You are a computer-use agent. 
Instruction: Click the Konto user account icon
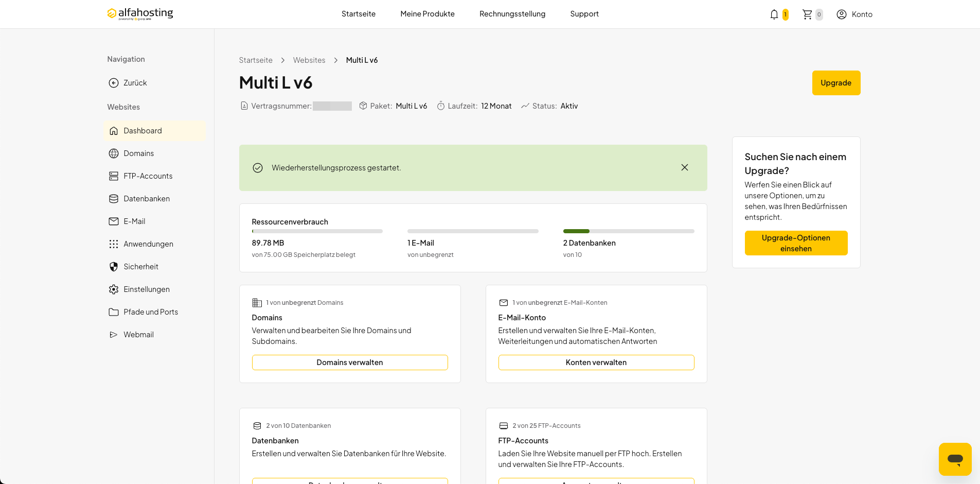click(842, 14)
